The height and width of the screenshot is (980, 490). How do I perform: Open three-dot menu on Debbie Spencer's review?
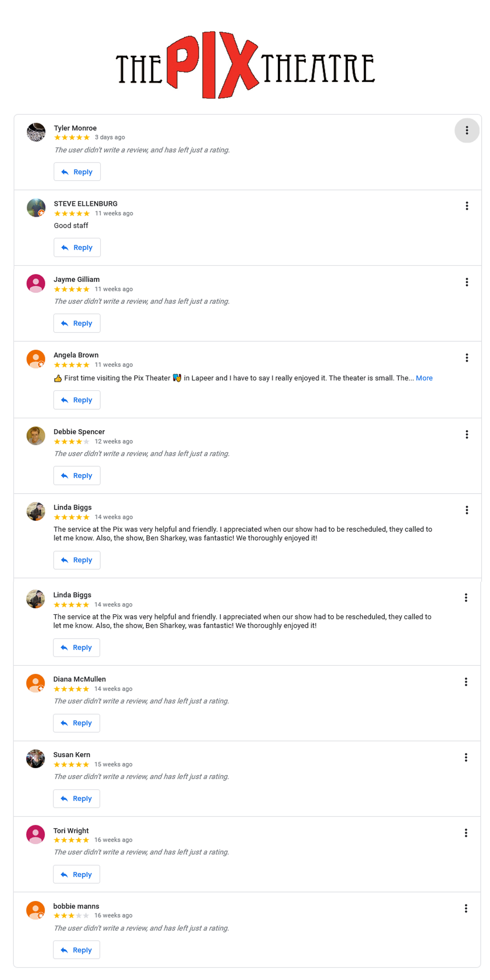(467, 434)
